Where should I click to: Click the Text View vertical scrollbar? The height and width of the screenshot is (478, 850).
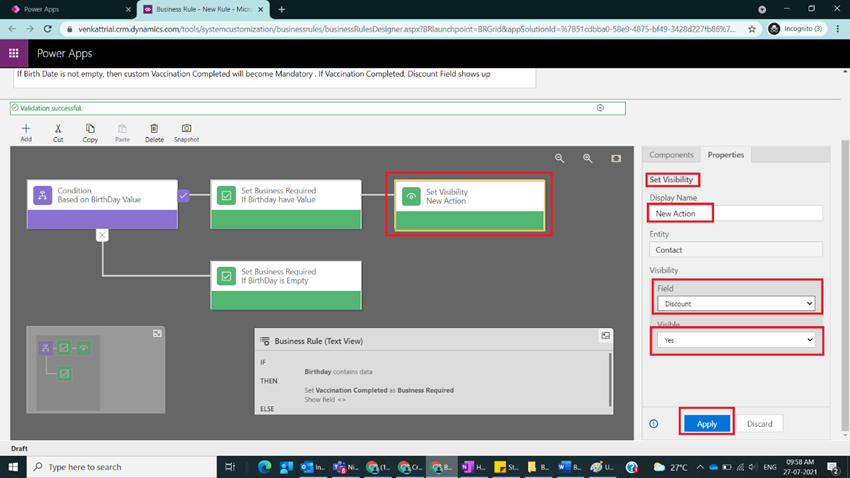pos(610,379)
